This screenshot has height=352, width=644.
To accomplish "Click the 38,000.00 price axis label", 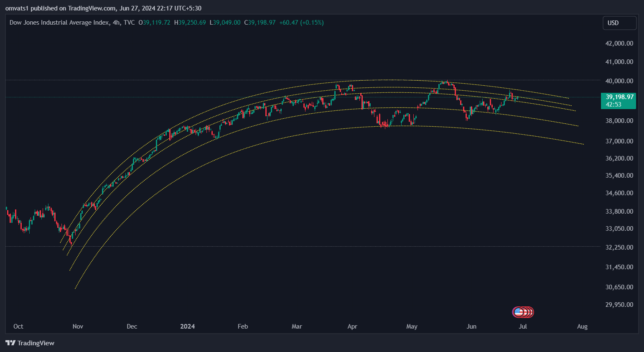I will (x=619, y=121).
